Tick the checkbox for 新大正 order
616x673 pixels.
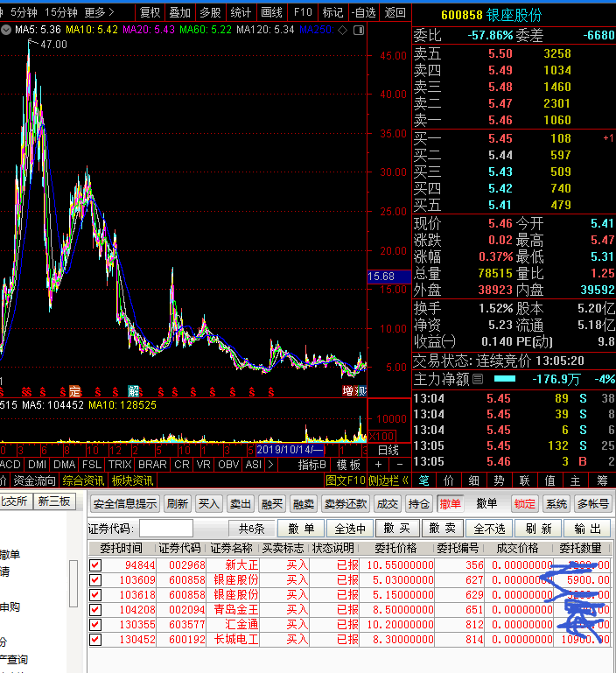[95, 565]
